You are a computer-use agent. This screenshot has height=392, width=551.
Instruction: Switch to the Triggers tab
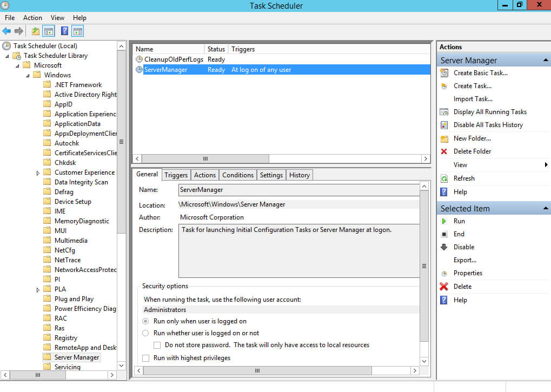pyautogui.click(x=176, y=175)
